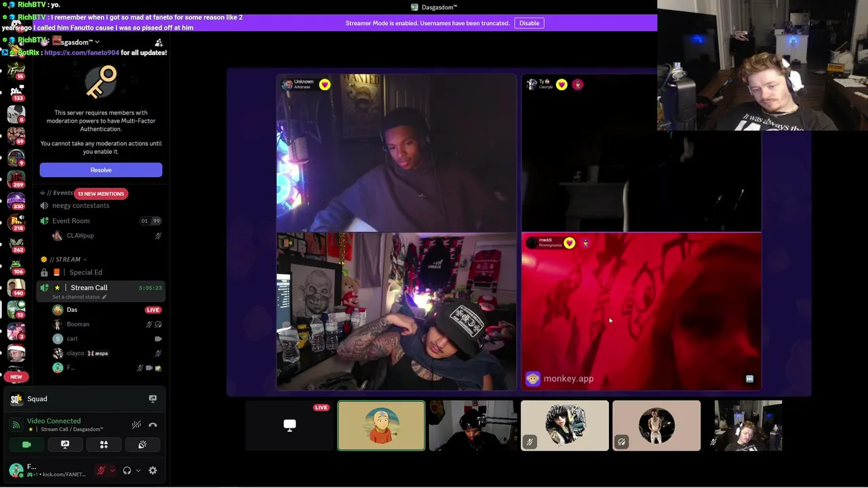Unmute the microphone in user panel
Image resolution: width=868 pixels, height=488 pixels.
102,470
